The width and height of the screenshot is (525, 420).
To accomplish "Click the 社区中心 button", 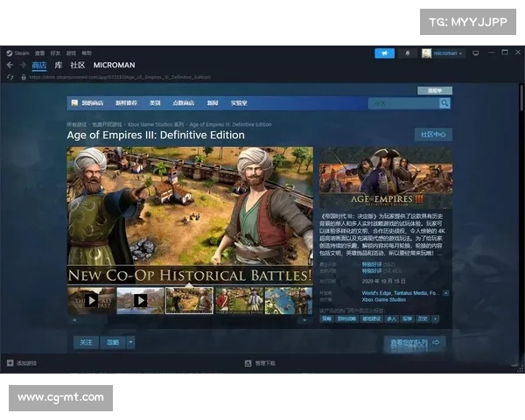I will (433, 134).
